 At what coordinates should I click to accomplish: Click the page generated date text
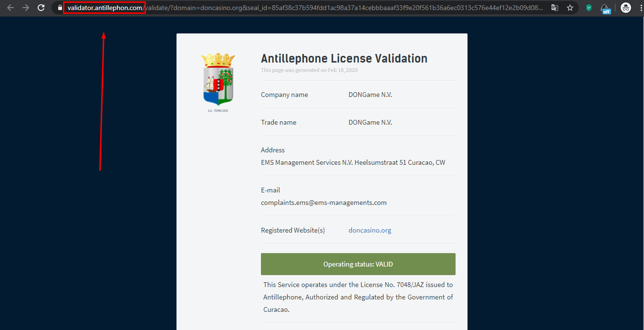point(309,70)
